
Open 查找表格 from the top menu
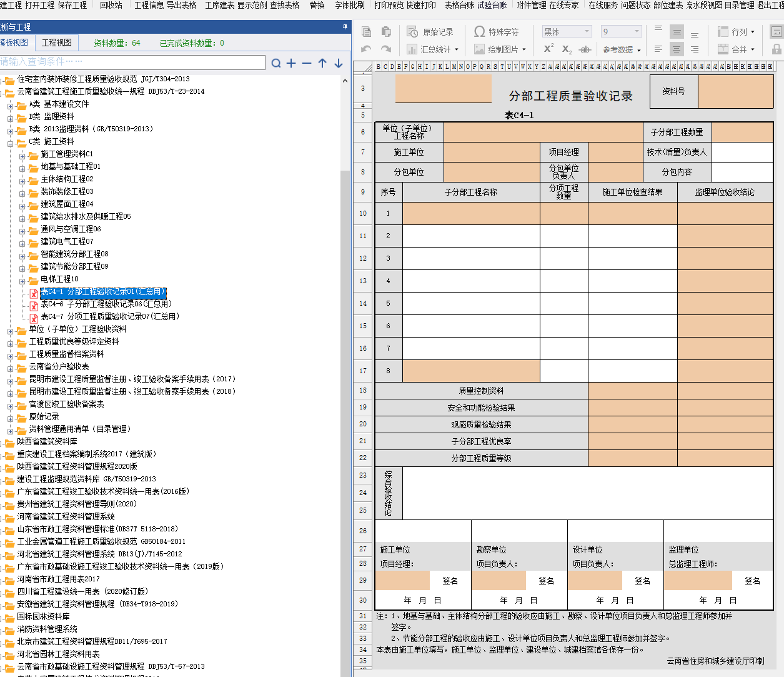(285, 5)
